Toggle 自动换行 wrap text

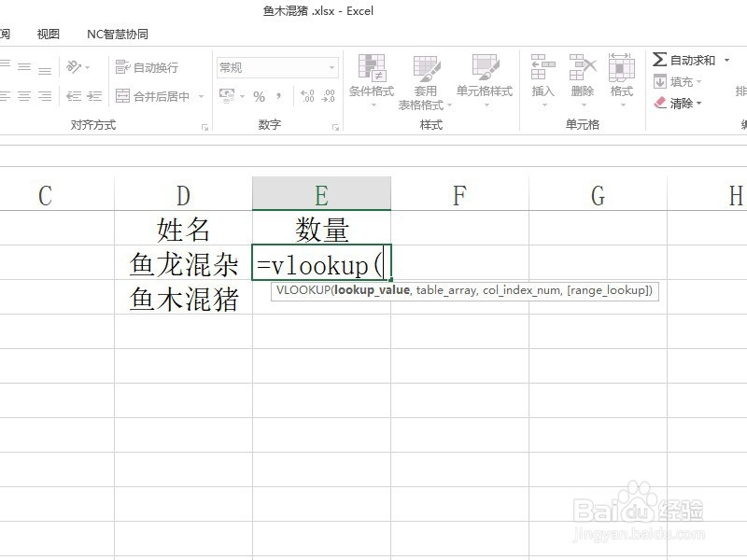[148, 67]
